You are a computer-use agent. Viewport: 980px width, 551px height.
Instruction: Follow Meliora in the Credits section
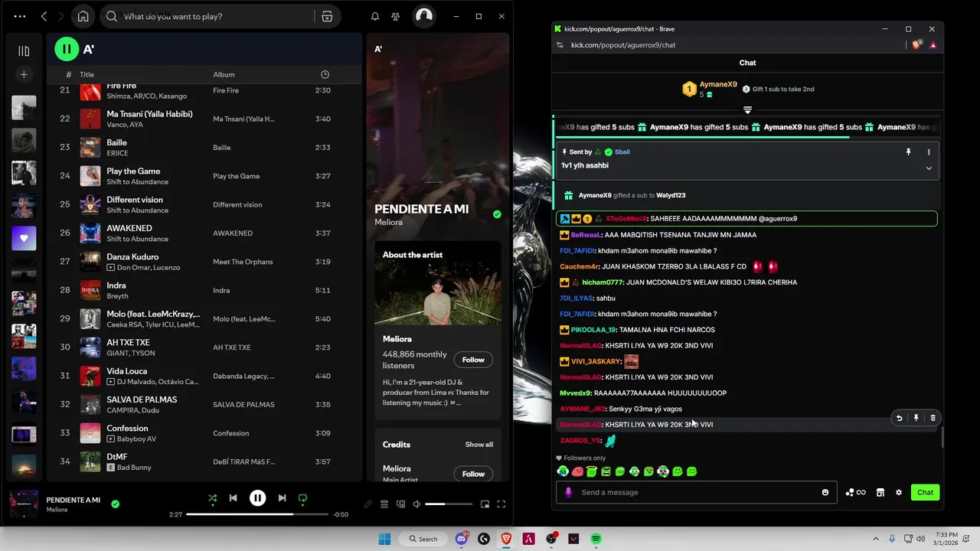pyautogui.click(x=473, y=474)
